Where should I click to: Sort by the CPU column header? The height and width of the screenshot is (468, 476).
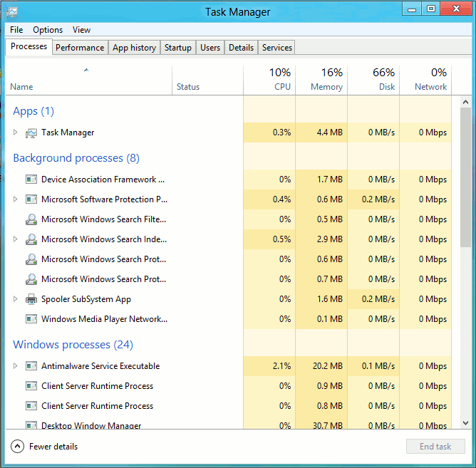click(x=269, y=80)
